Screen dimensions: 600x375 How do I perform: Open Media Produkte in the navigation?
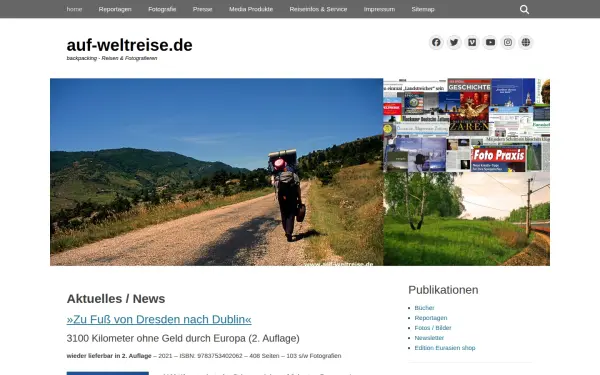(251, 9)
